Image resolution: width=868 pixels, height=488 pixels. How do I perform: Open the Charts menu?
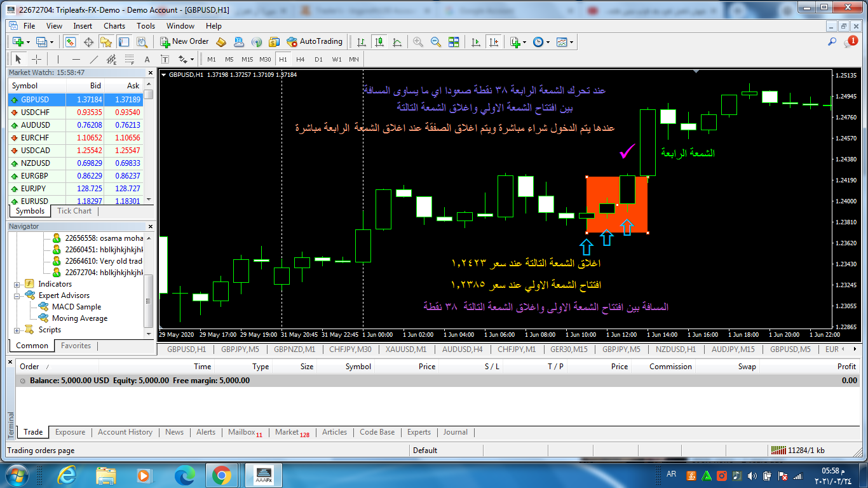[114, 26]
